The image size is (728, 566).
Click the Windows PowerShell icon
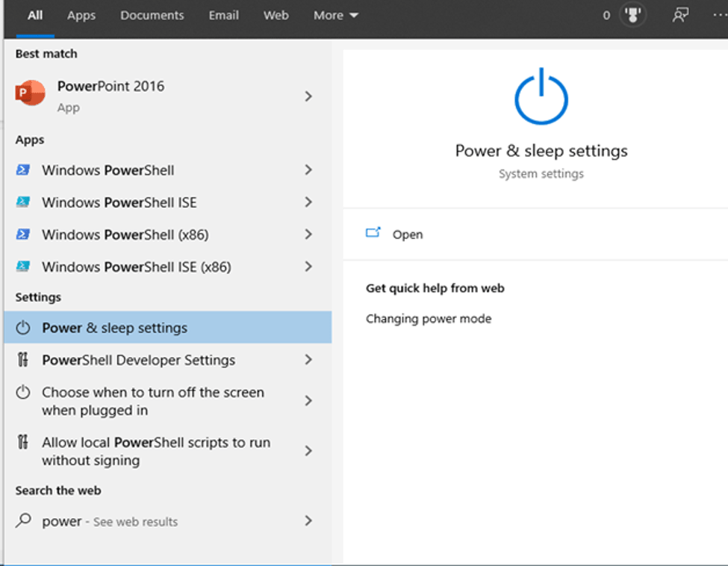(23, 170)
